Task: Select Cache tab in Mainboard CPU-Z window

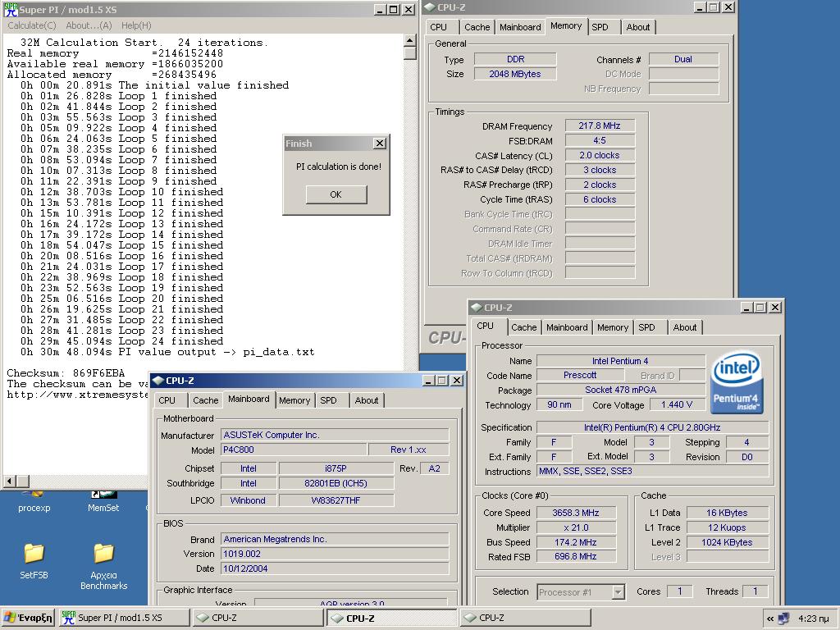Action: [206, 400]
